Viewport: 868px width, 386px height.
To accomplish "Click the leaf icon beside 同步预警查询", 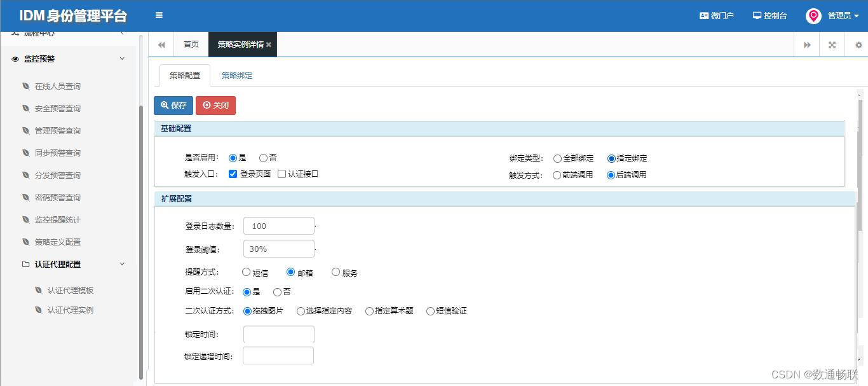I will (x=25, y=153).
